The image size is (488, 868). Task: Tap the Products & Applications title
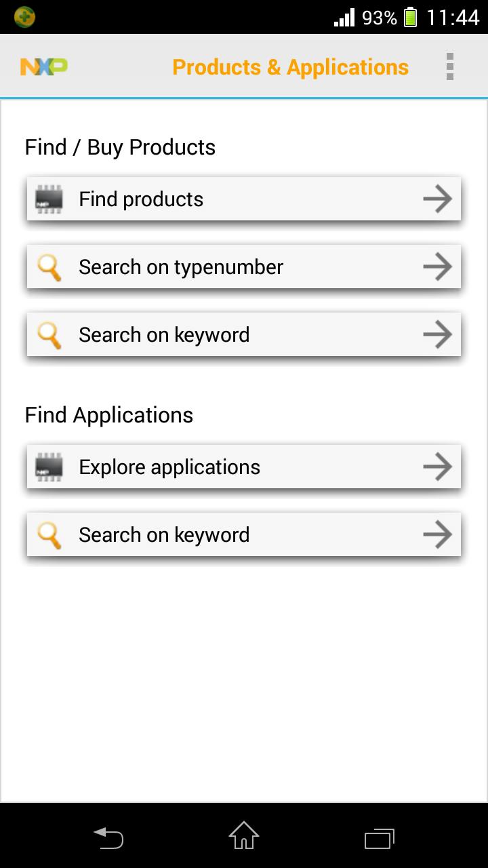point(290,67)
